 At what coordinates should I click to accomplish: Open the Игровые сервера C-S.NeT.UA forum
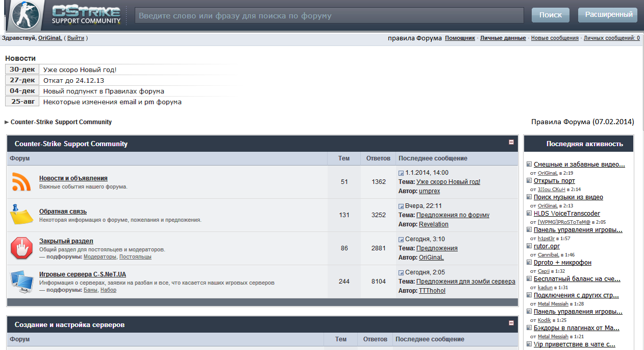pyautogui.click(x=83, y=274)
